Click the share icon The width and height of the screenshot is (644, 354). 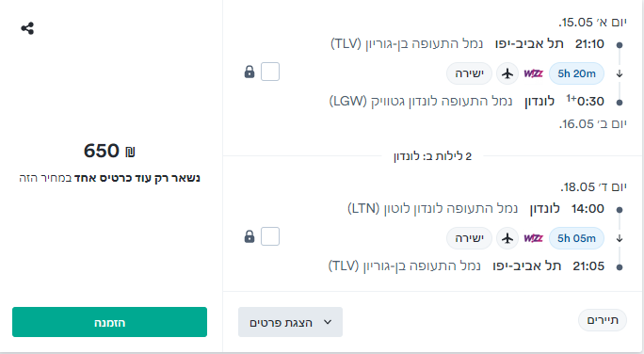27,28
